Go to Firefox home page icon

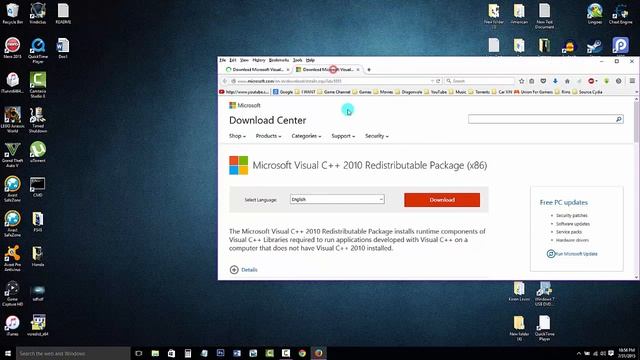click(567, 81)
